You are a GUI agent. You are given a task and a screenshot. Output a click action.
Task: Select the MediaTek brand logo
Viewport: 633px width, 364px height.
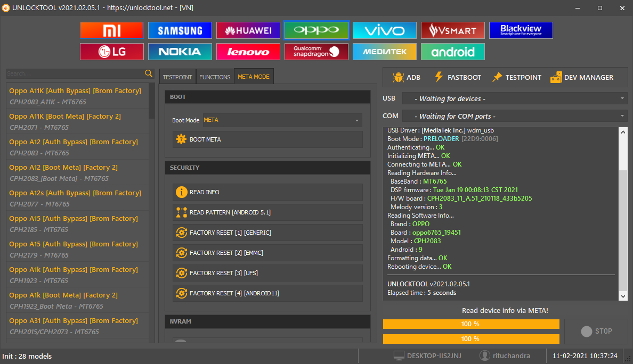[x=385, y=52]
